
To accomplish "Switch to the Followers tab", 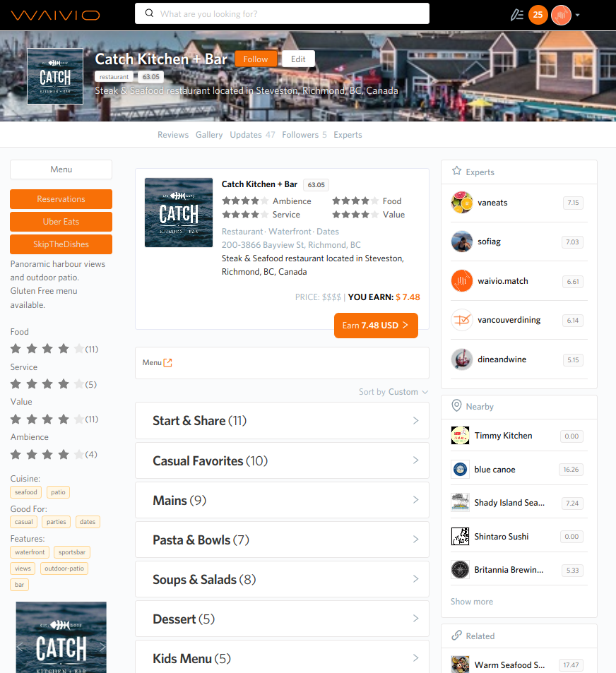I will click(304, 135).
